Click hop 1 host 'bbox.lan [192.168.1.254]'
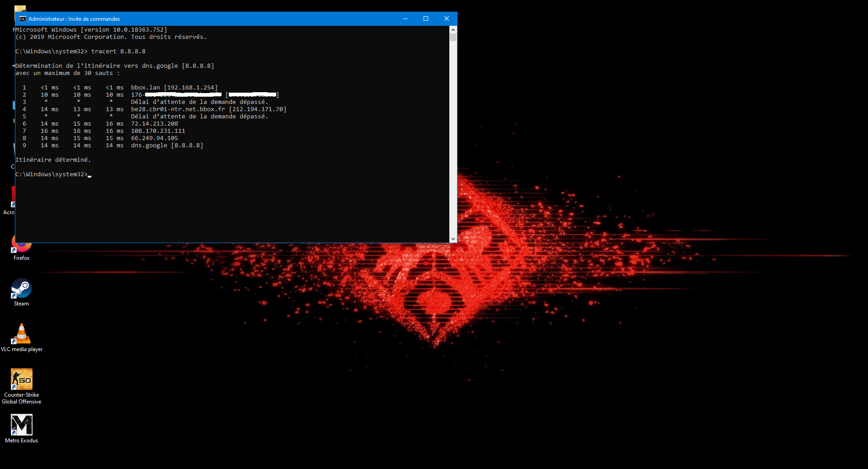This screenshot has height=469, width=868. tap(175, 88)
